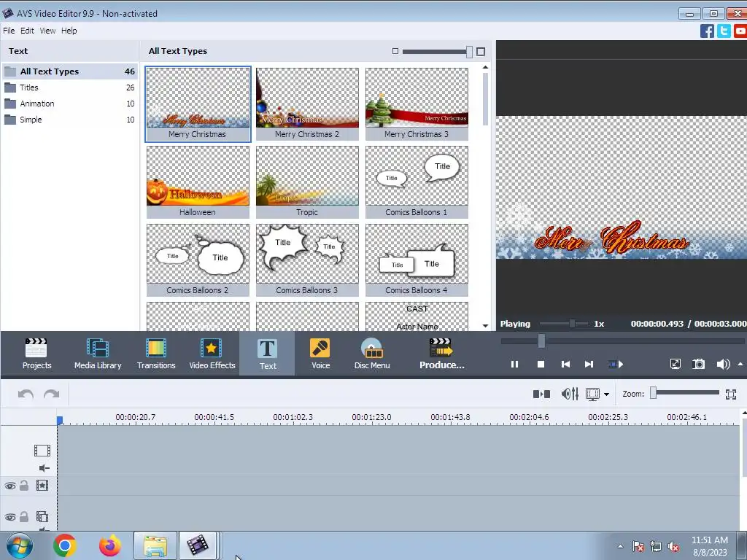Viewport: 747px width, 560px height.
Task: Click the timeline Zoom slider
Action: (686, 392)
